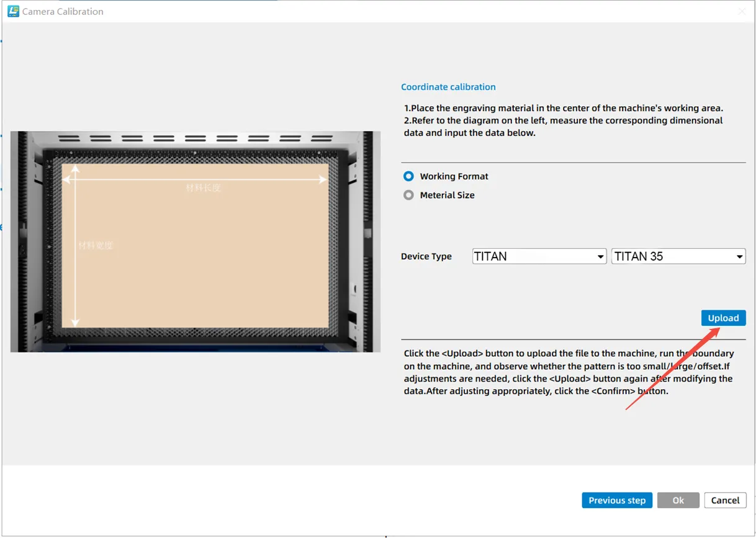Click the horizontal material length arrow
The image size is (756, 538).
click(x=261, y=179)
